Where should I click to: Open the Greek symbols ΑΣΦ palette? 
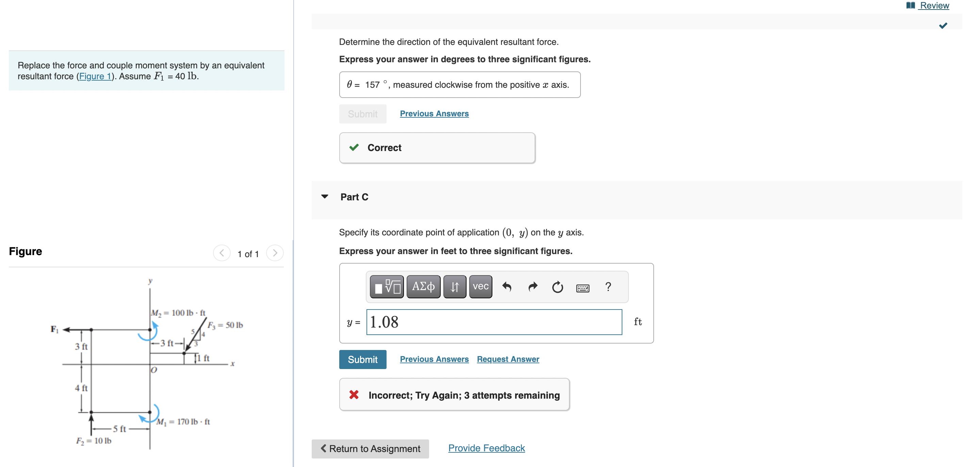point(423,287)
